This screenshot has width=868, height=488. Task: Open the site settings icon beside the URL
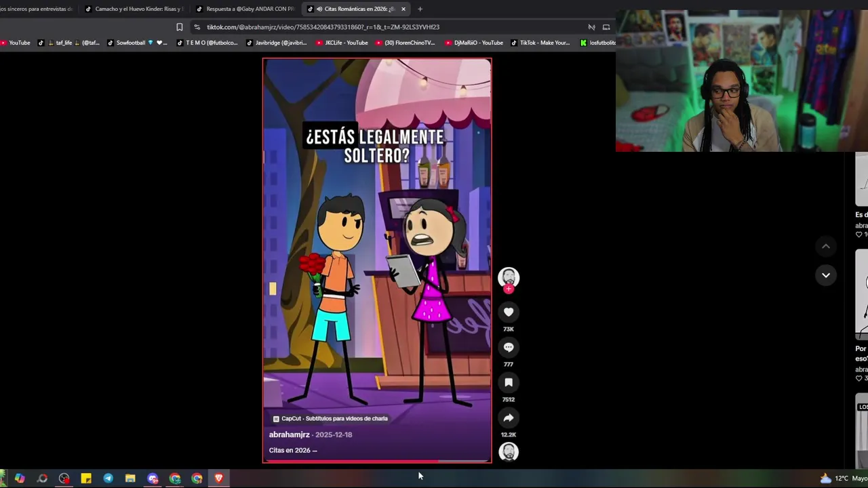pyautogui.click(x=197, y=27)
